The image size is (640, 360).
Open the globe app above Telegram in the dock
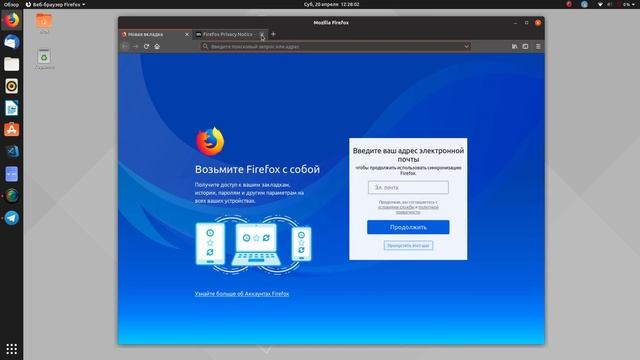tap(11, 196)
